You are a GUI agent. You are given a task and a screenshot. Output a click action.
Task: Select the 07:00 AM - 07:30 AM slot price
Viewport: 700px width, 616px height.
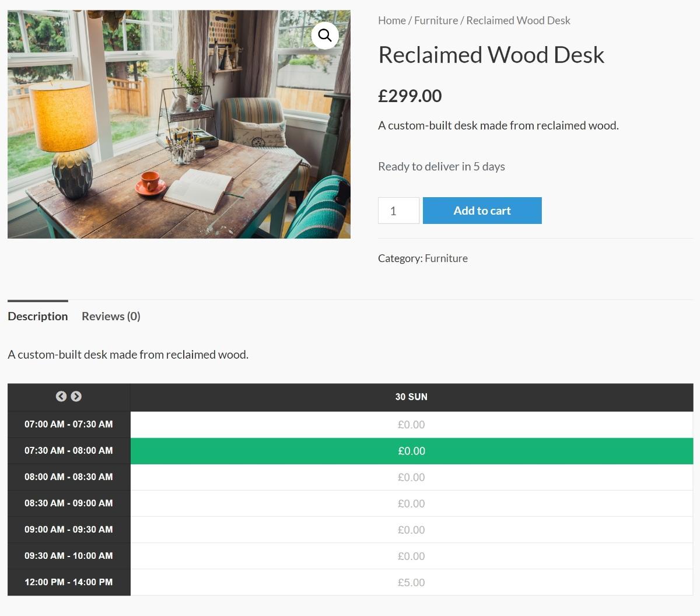pos(411,425)
